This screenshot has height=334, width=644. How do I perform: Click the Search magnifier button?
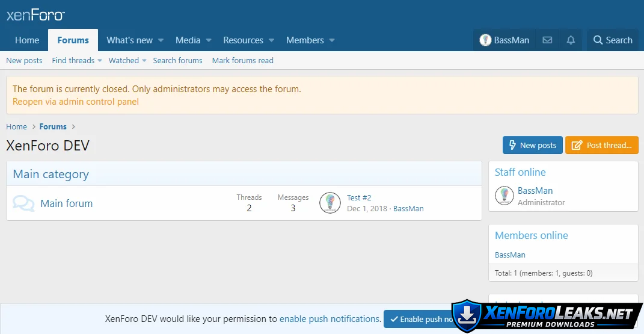coord(613,40)
